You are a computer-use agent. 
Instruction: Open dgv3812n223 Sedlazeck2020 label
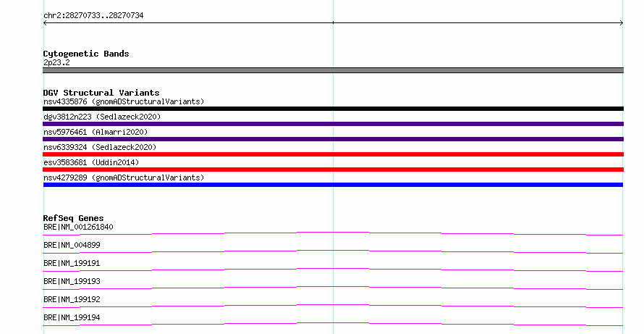[102, 117]
